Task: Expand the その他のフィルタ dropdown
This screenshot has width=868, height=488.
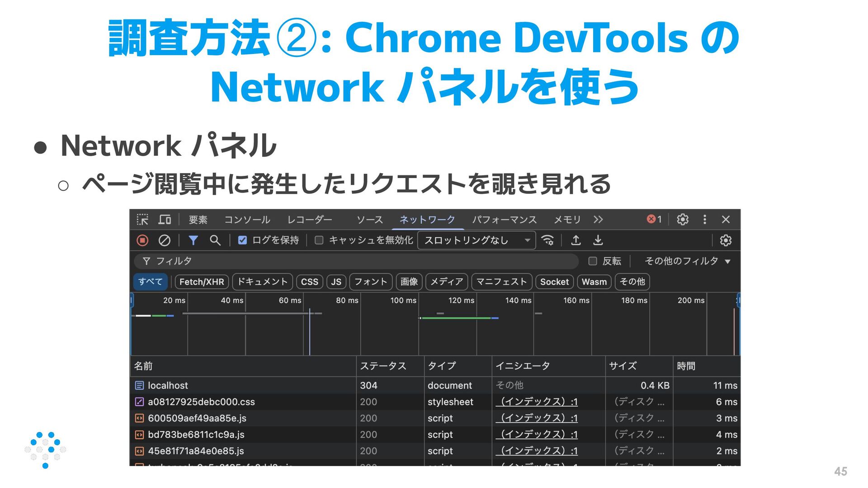Action: [687, 261]
